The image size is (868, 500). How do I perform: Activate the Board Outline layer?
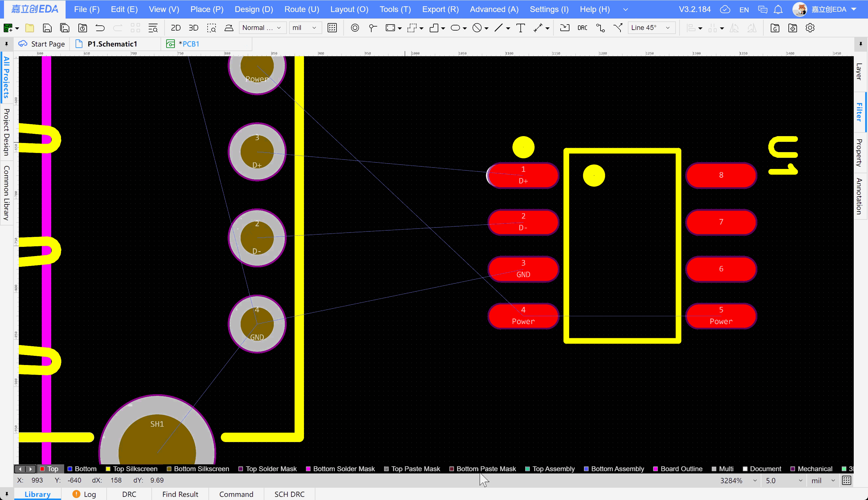678,469
